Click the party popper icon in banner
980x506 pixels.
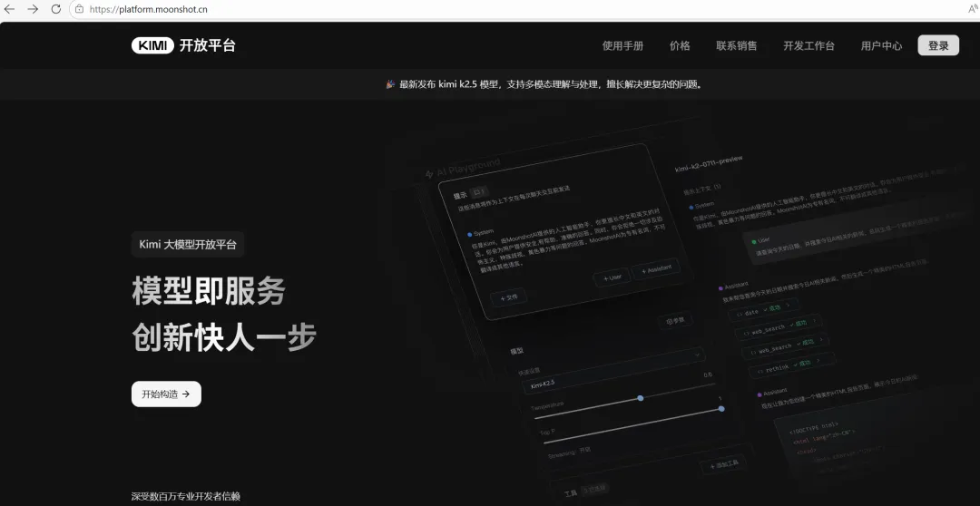pos(390,84)
